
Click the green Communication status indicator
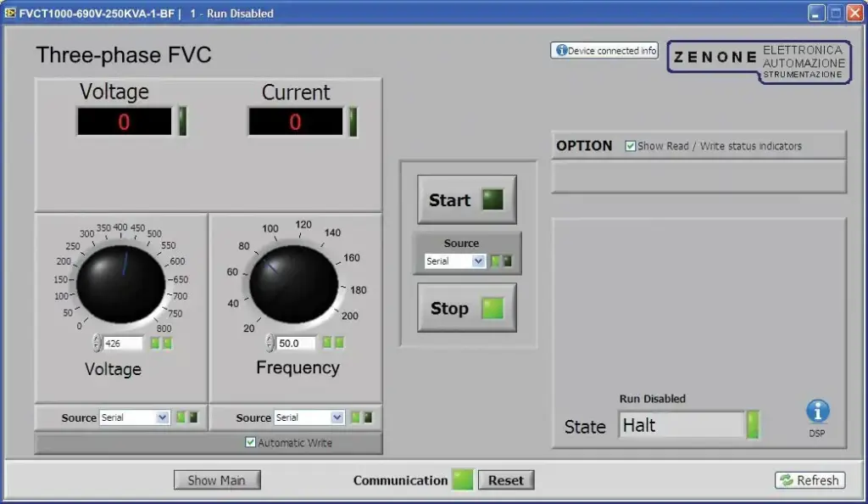click(462, 479)
